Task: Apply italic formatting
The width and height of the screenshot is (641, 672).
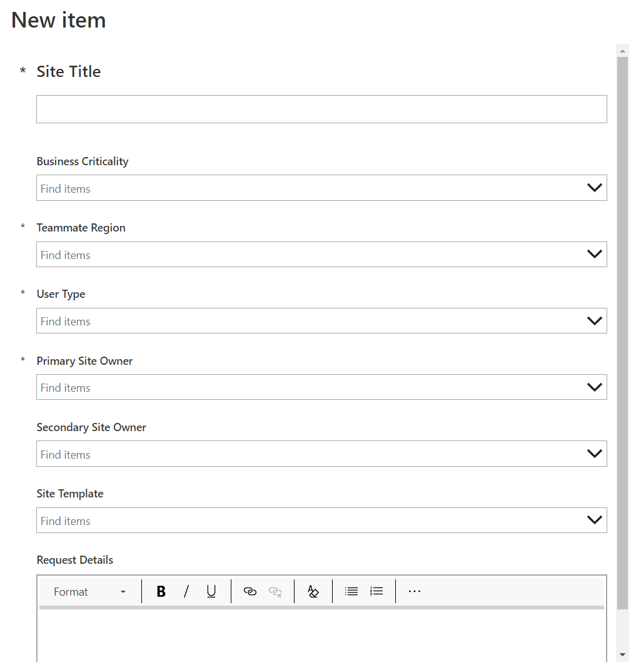Action: [186, 591]
